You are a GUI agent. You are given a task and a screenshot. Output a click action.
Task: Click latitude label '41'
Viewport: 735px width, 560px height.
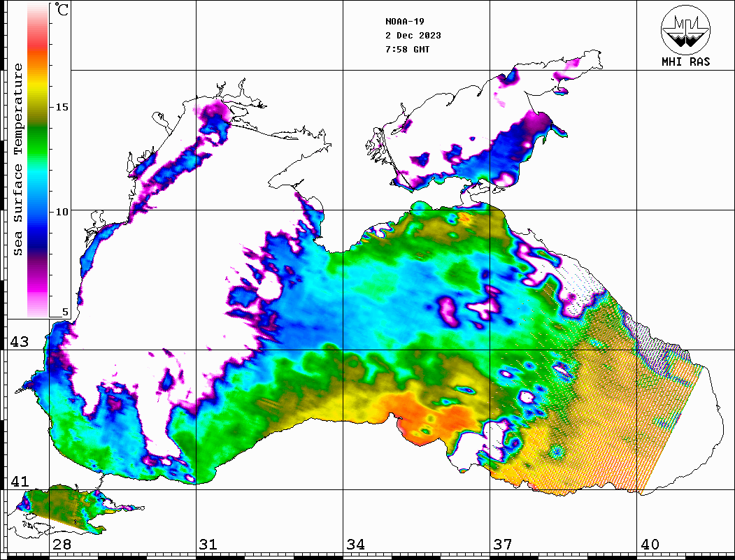point(20,482)
